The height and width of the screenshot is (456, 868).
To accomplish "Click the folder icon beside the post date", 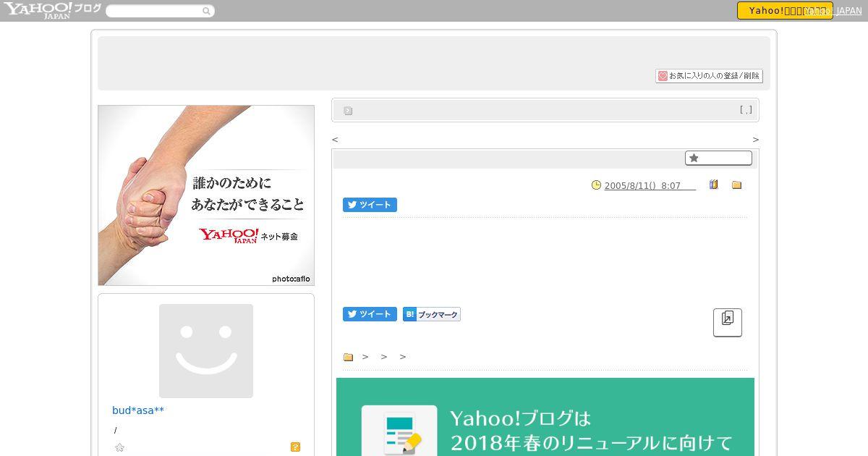I will (736, 185).
